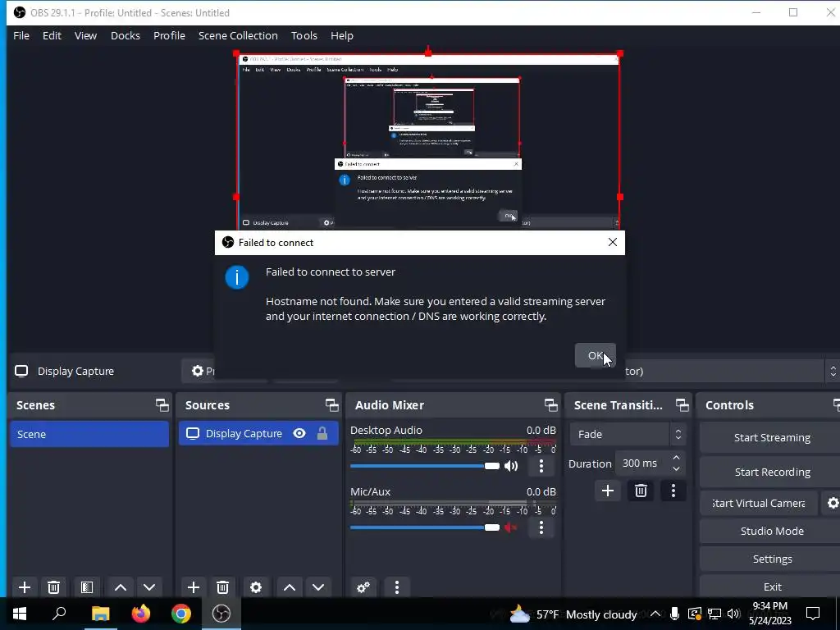Open Chrome from the taskbar

pos(181,614)
